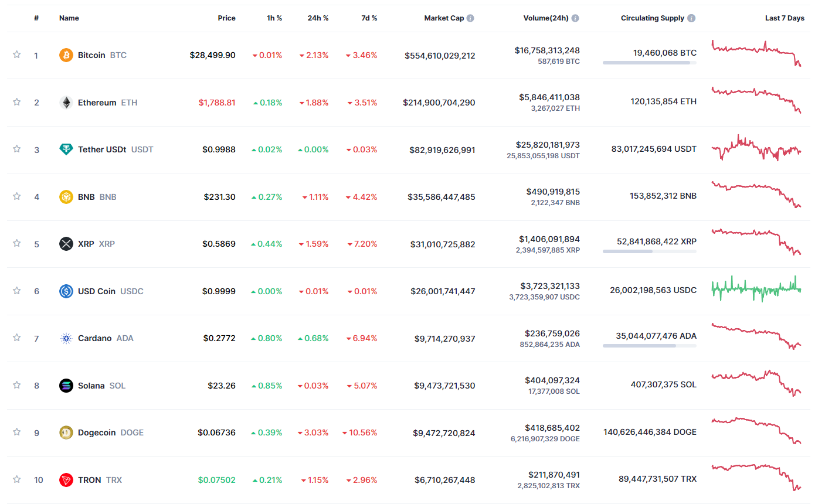This screenshot has width=825, height=504.
Task: Sort by the Name column header
Action: pos(69,18)
